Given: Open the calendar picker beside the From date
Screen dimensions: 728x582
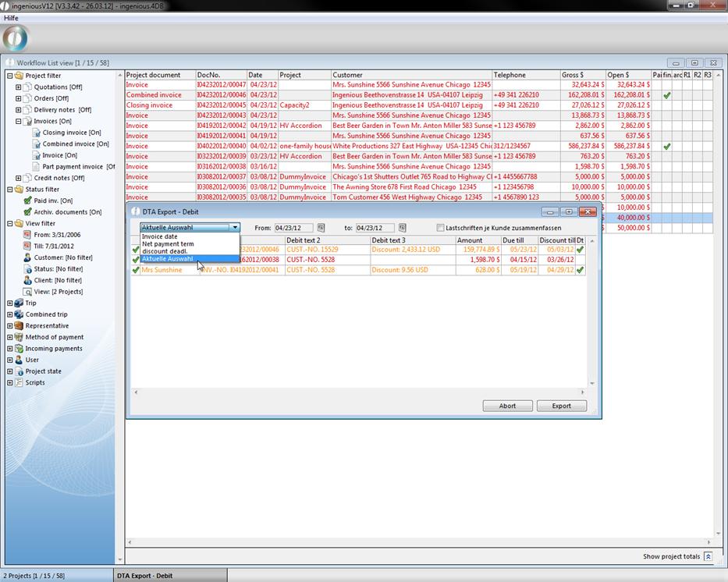Looking at the screenshot, I should (x=321, y=228).
